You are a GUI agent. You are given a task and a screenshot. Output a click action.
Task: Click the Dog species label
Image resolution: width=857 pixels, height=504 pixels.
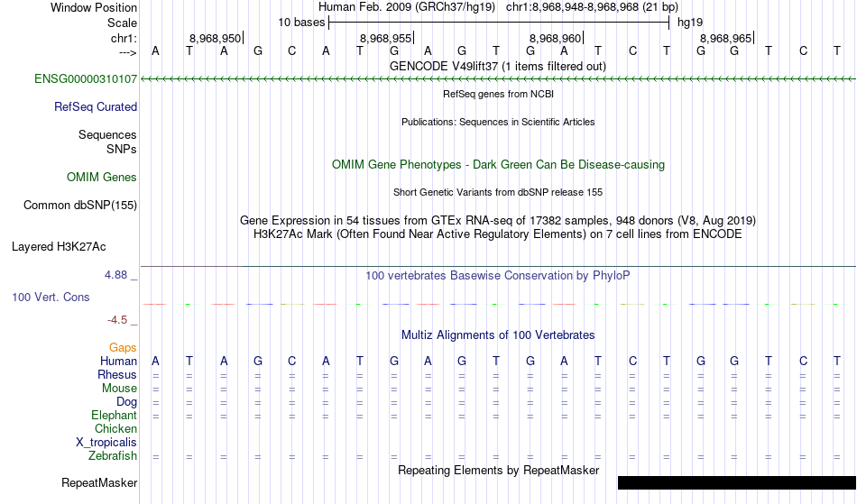126,402
